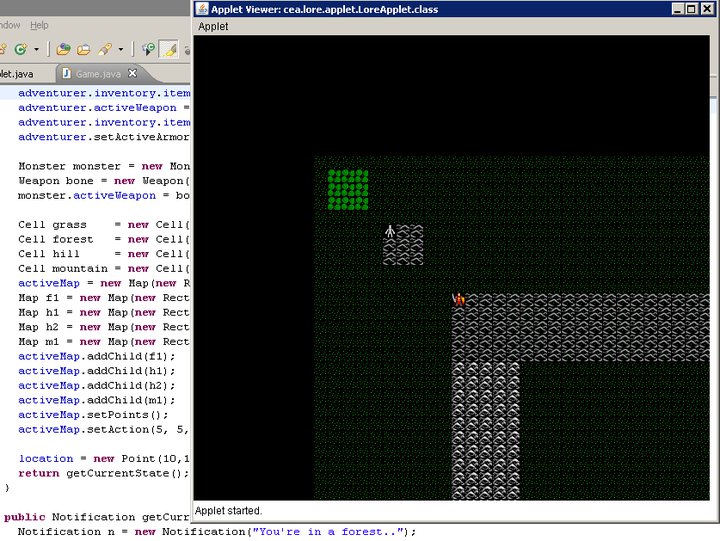Screen dimensions: 720x541
Task: Click the 'You're in a forest..' string literal
Action: (x=328, y=532)
